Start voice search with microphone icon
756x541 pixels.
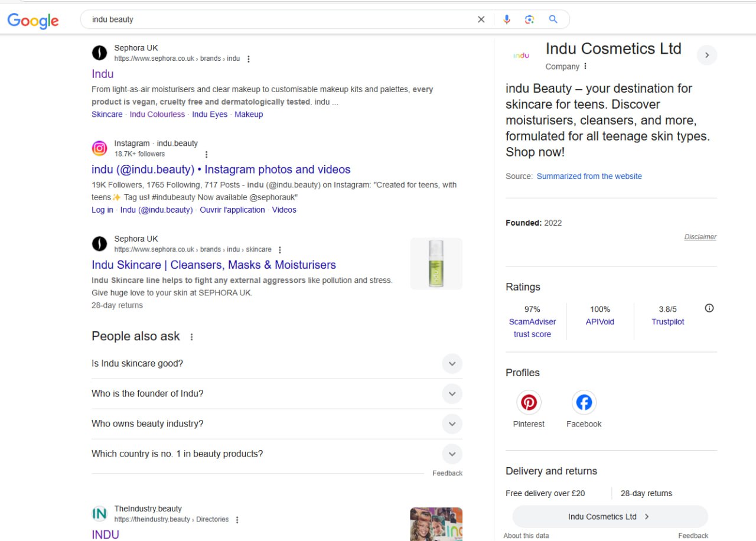[506, 19]
